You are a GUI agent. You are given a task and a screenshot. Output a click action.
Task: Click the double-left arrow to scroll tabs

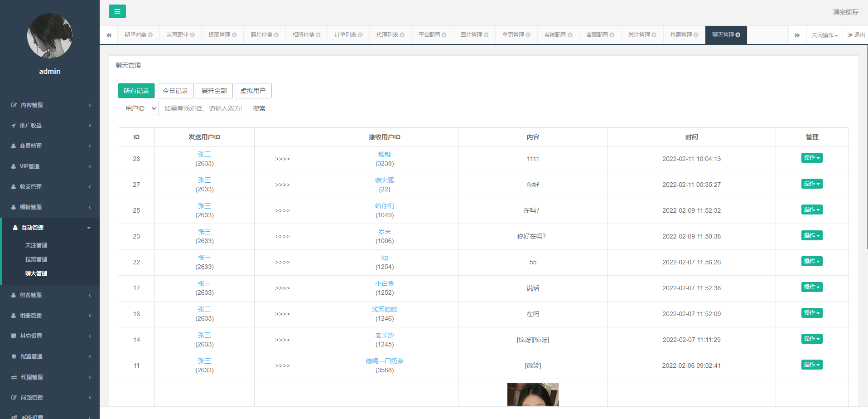109,35
